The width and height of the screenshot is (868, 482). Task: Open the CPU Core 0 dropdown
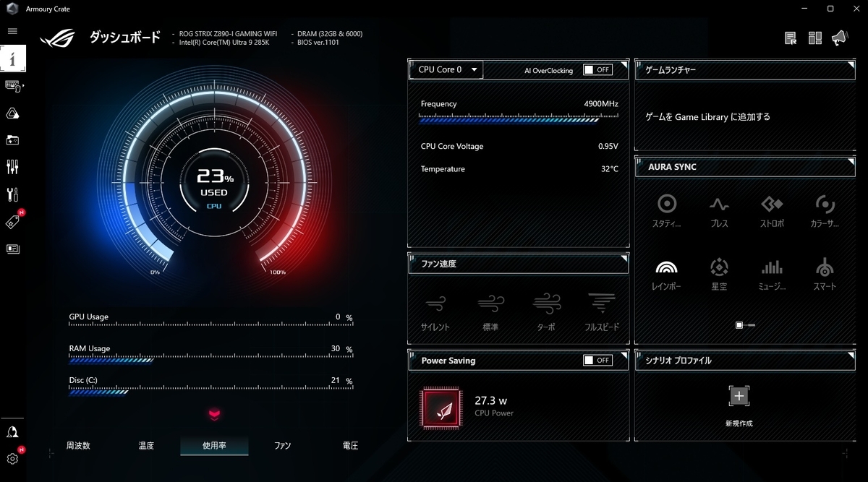coord(446,69)
